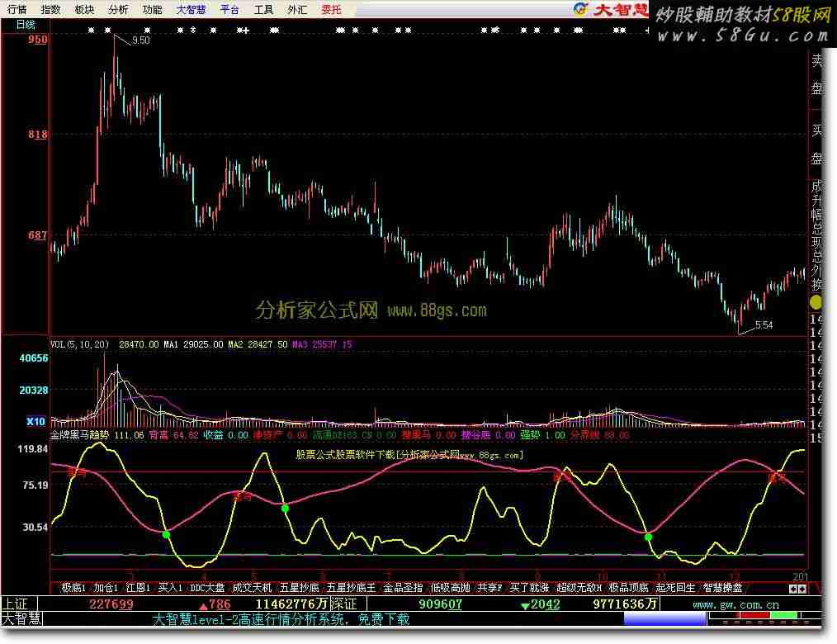This screenshot has width=837, height=644.
Task: Click the left scroll arrow of the indicator tabs
Action: (x=793, y=589)
